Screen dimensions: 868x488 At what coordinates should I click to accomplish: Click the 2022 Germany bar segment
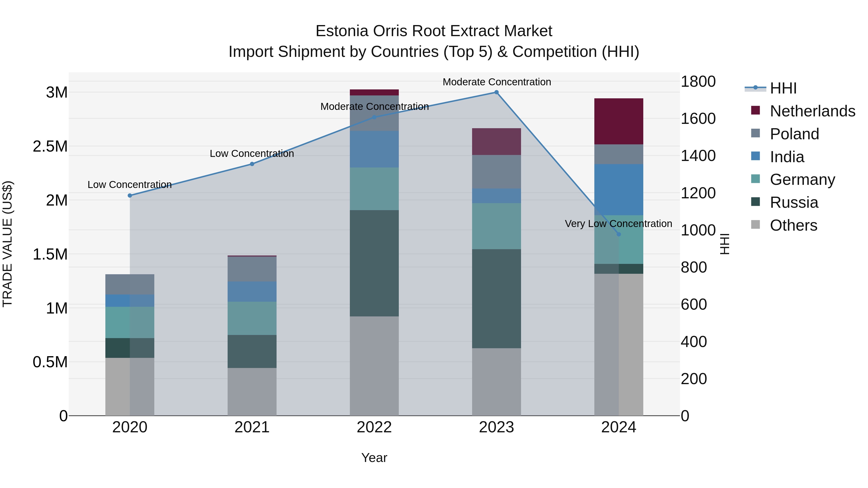374,189
